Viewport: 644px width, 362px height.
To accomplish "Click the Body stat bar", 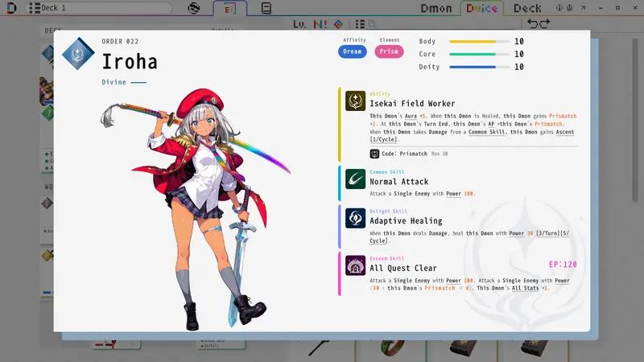I will click(x=479, y=42).
